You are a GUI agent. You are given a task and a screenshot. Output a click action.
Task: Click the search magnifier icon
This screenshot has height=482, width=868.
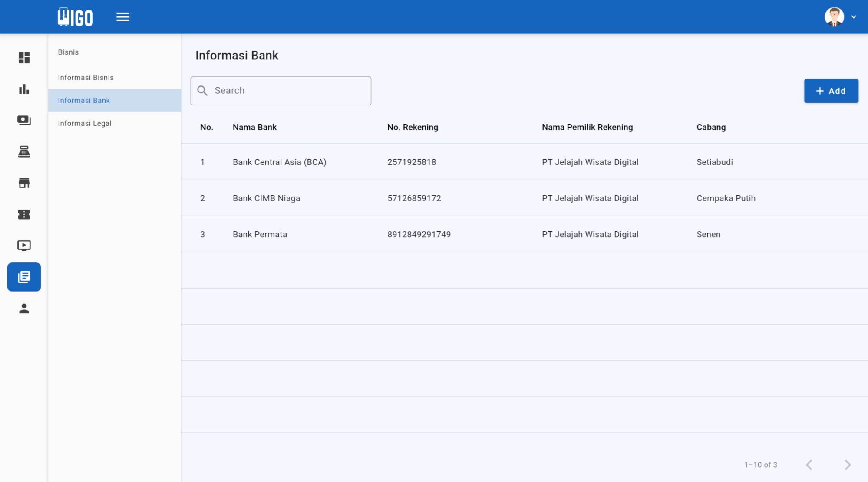coord(202,90)
